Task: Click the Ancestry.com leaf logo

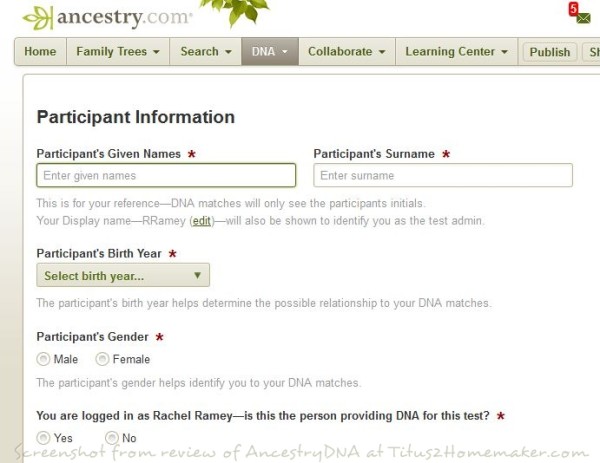Action: coord(37,17)
